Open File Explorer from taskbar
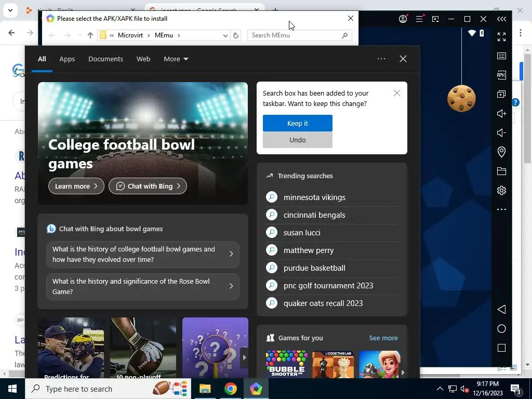The image size is (532, 399). [x=205, y=389]
